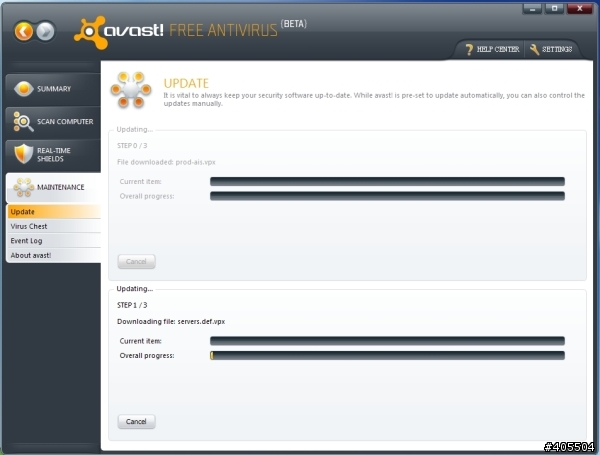Open the Help Center question mark icon
This screenshot has width=600, height=455.
470,49
